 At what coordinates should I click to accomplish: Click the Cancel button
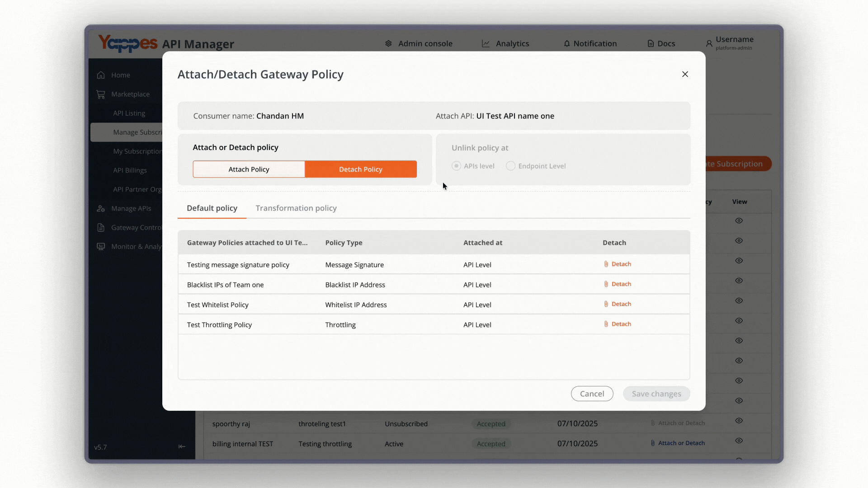(592, 394)
